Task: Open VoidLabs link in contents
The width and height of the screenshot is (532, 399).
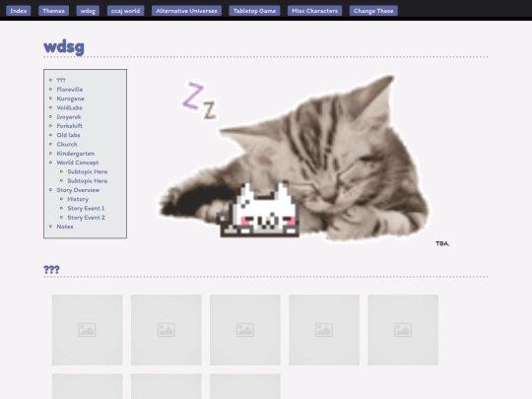Action: tap(69, 107)
